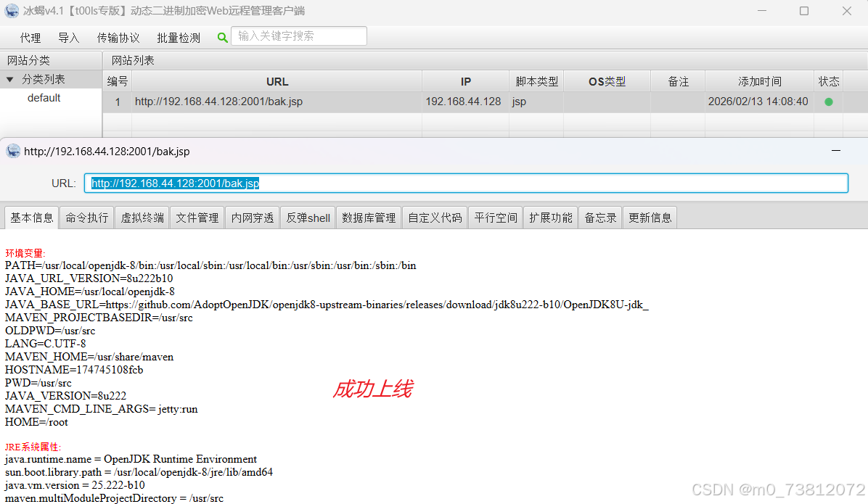Sort by the 编号 column header

(x=118, y=81)
